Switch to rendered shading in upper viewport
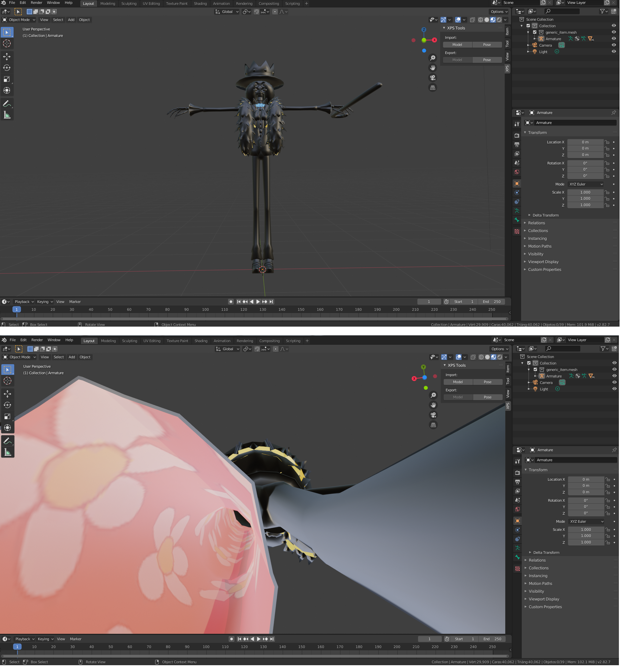 click(499, 20)
